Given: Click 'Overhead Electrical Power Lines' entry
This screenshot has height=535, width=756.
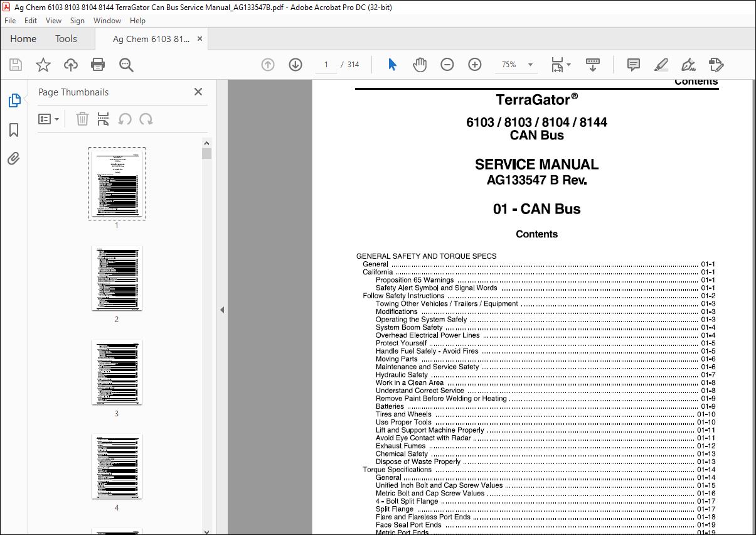Looking at the screenshot, I should click(x=428, y=335).
